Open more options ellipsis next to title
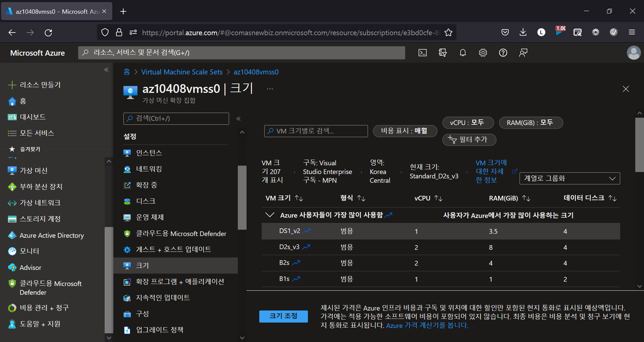The height and width of the screenshot is (342, 644). [270, 89]
